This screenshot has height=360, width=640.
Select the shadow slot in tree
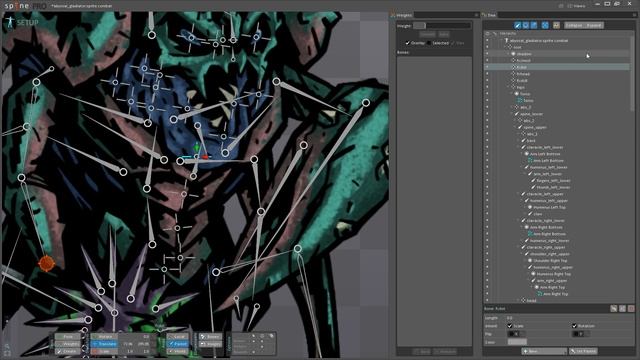point(524,54)
